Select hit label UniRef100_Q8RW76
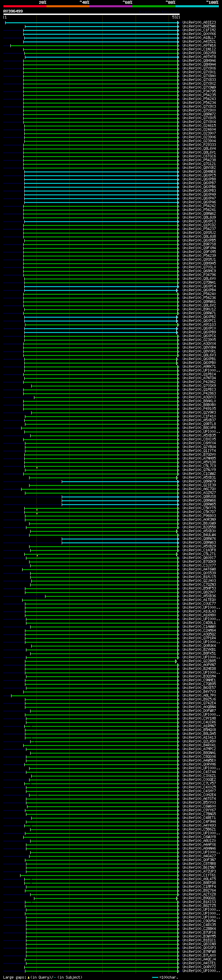 coord(199,539)
